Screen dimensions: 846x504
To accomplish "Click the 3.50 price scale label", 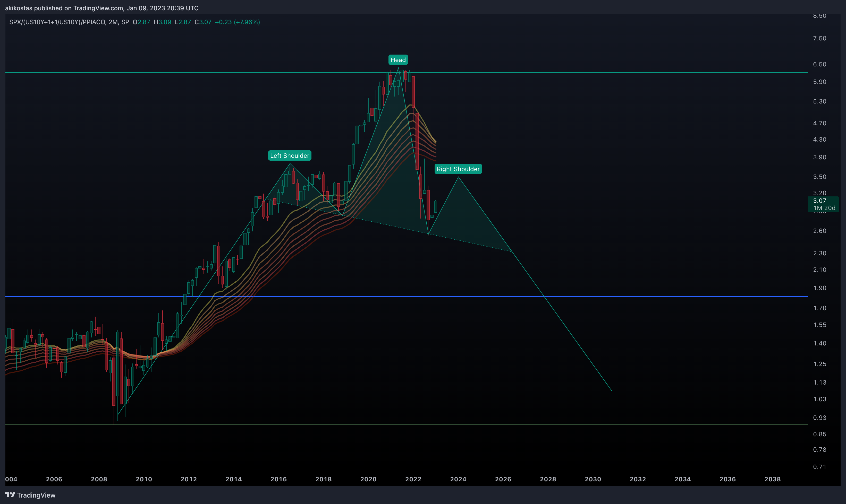I will click(x=819, y=177).
